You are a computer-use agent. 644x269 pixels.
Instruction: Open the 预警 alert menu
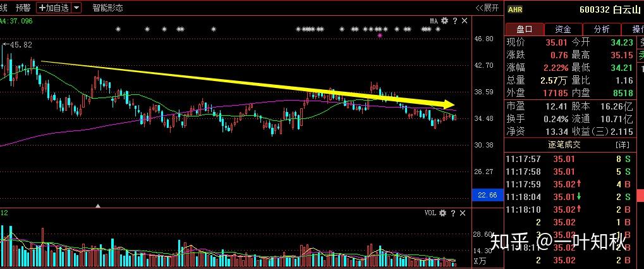pyautogui.click(x=23, y=8)
